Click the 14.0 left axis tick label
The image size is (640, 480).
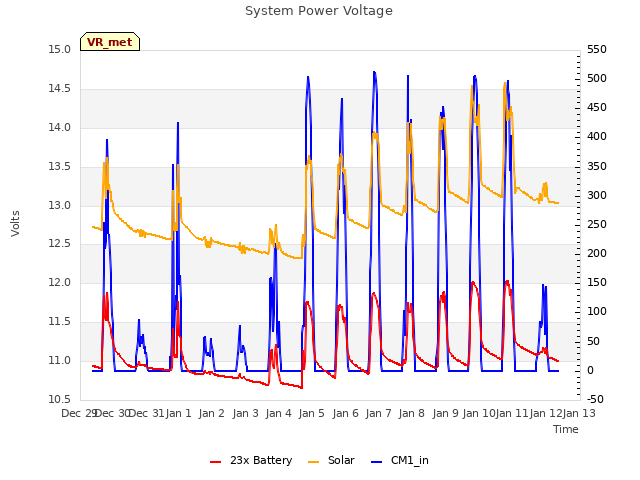click(60, 127)
